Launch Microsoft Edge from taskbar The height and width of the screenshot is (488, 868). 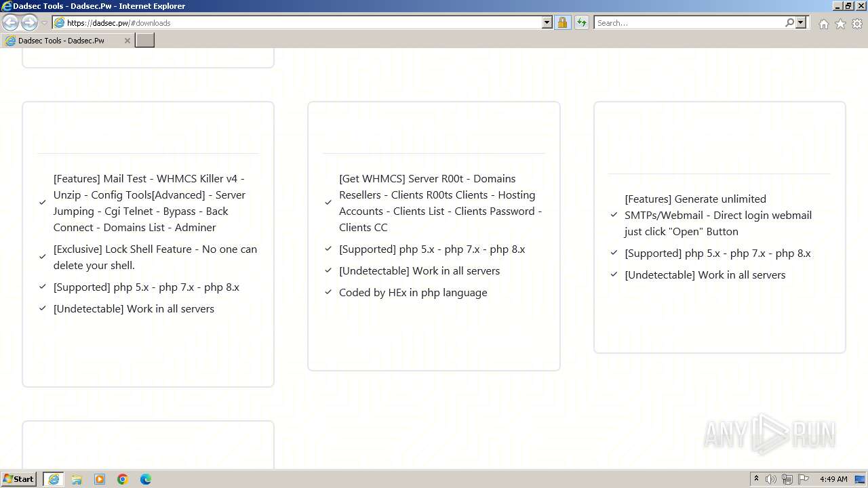point(146,479)
